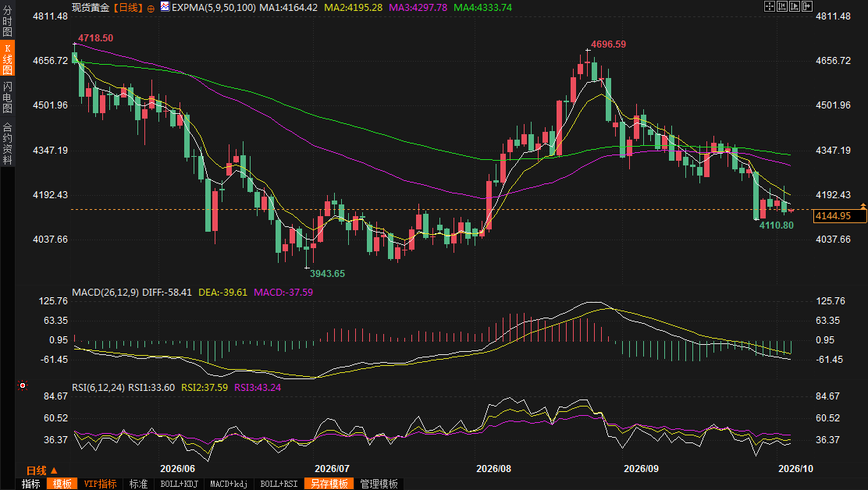This screenshot has width=868, height=490.
Task: Click the 4718.50 high price label
Action: pos(95,38)
